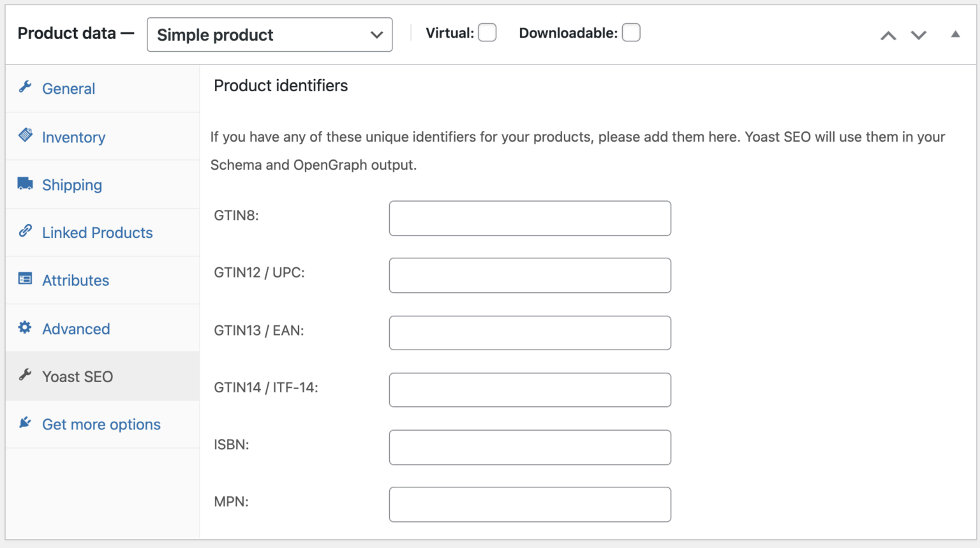Click inside the GTIN8 input field

pos(530,218)
